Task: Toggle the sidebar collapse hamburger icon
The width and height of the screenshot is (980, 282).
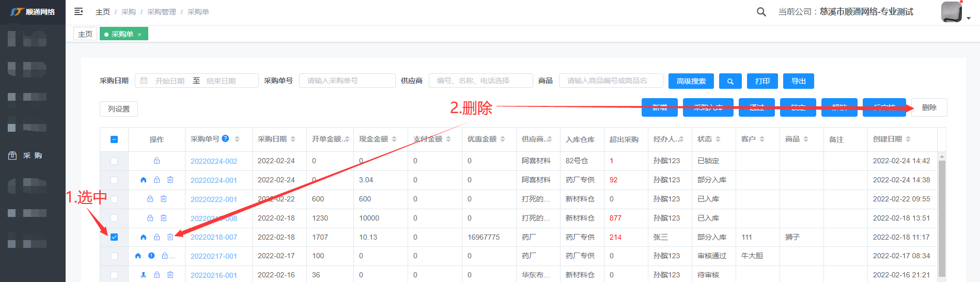Action: 79,11
